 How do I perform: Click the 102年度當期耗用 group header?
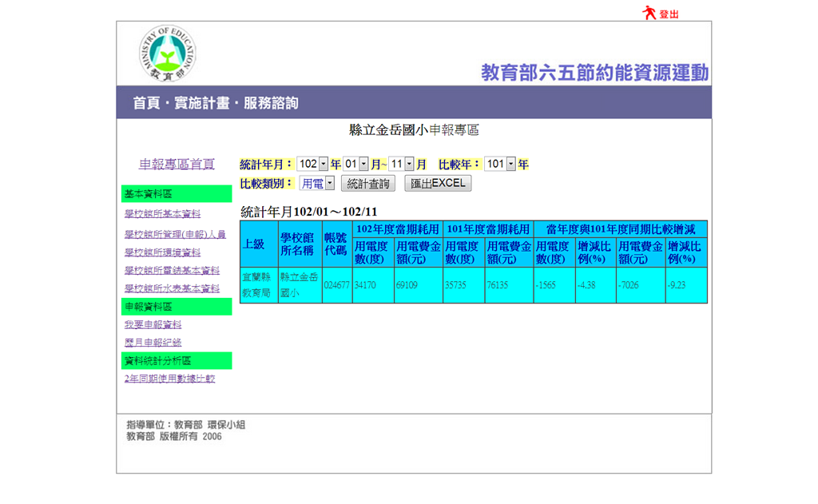tap(398, 229)
